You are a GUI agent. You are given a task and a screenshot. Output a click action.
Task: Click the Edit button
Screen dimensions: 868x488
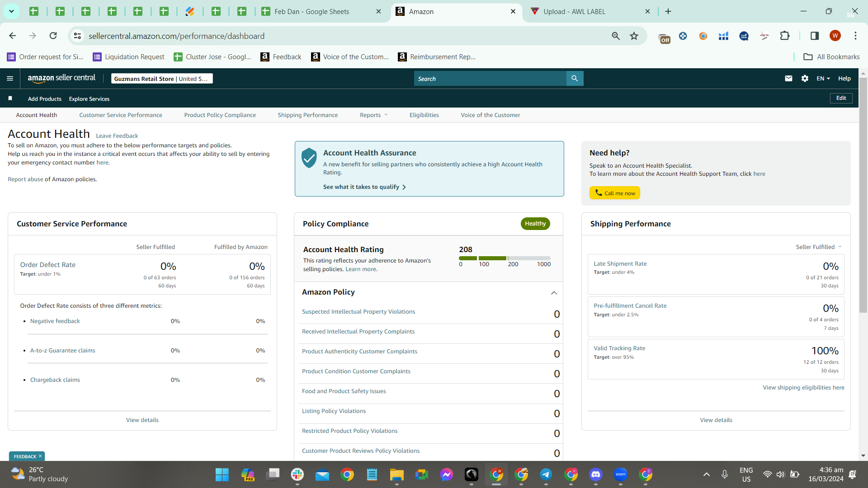point(841,98)
